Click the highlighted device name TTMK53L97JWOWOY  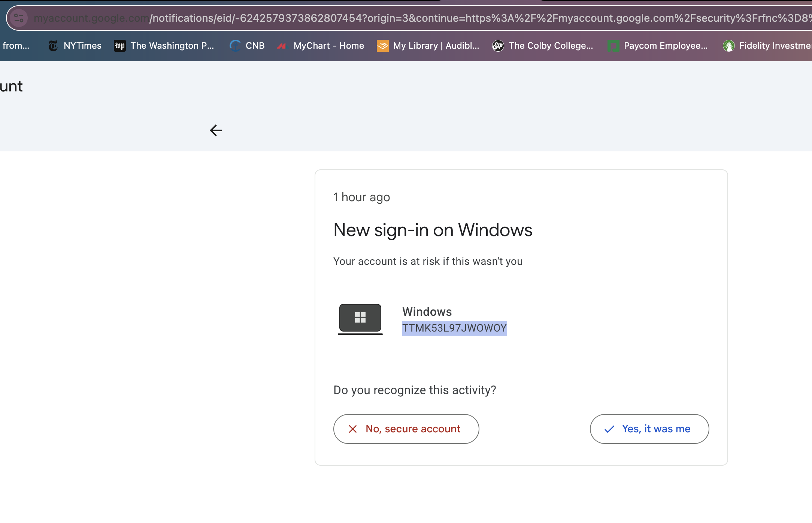(x=454, y=328)
